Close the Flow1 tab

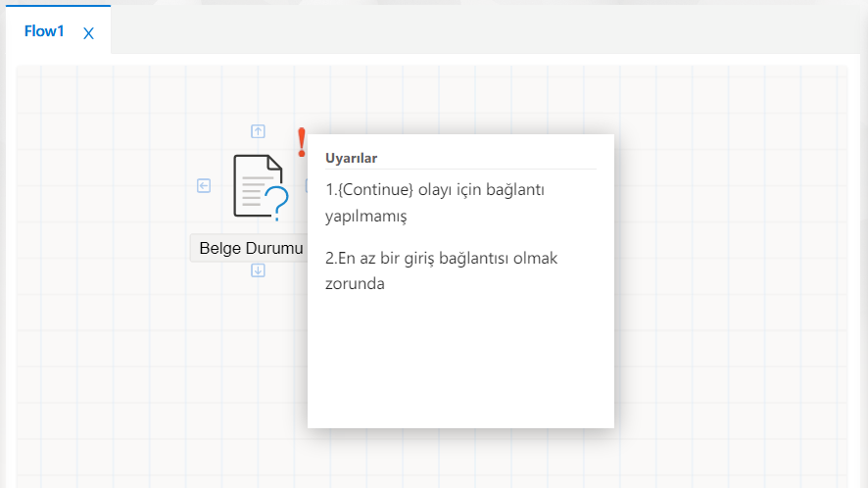(x=88, y=33)
